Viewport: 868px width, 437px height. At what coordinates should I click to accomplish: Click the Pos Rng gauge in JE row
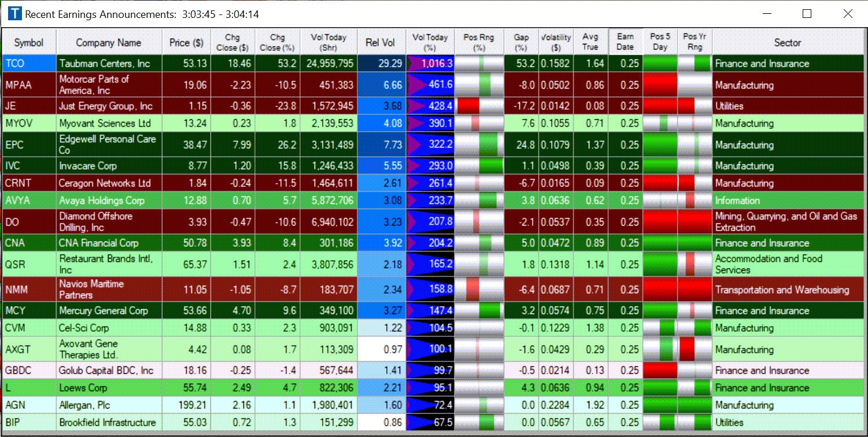click(479, 106)
